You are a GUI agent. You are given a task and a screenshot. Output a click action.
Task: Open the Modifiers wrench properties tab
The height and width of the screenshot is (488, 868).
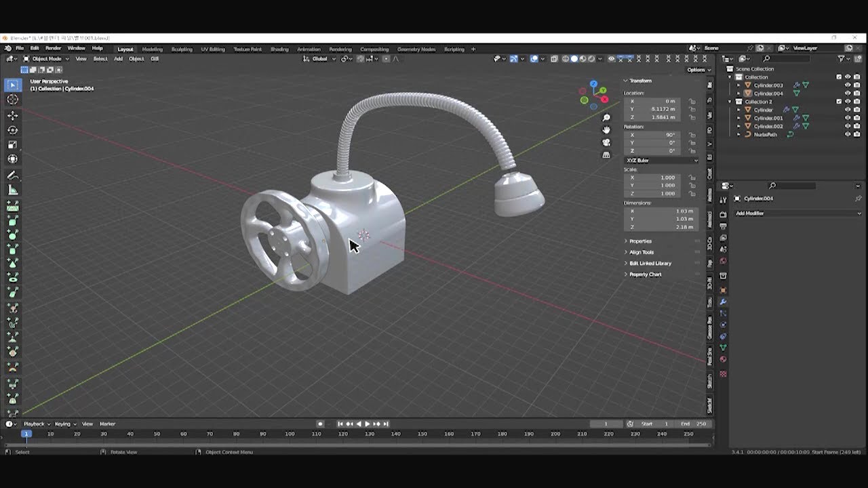point(723,302)
